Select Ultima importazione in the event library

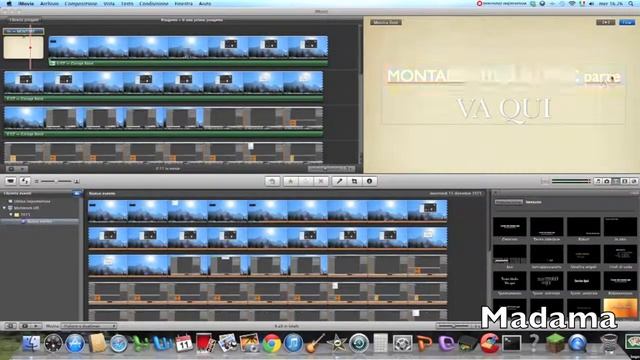[32, 201]
